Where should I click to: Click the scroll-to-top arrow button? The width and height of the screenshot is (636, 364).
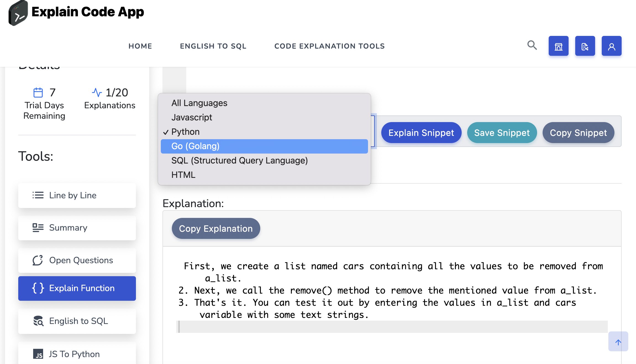(x=618, y=342)
